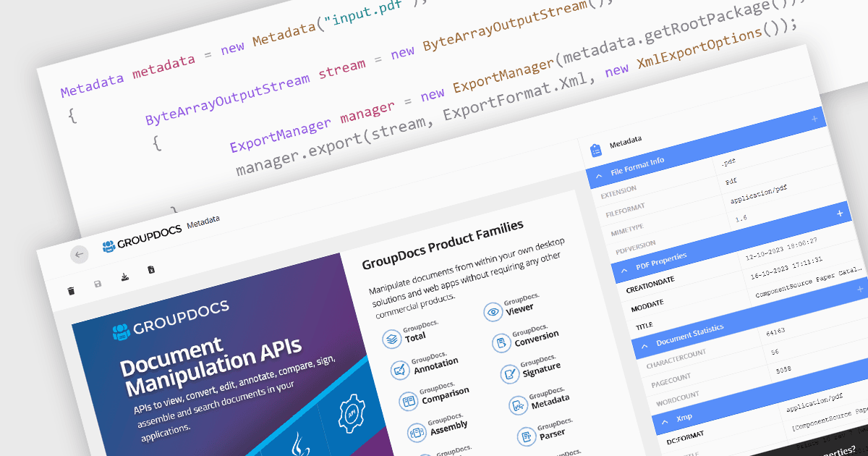Edit the title value ComponentSource Paper Catal..

click(809, 282)
